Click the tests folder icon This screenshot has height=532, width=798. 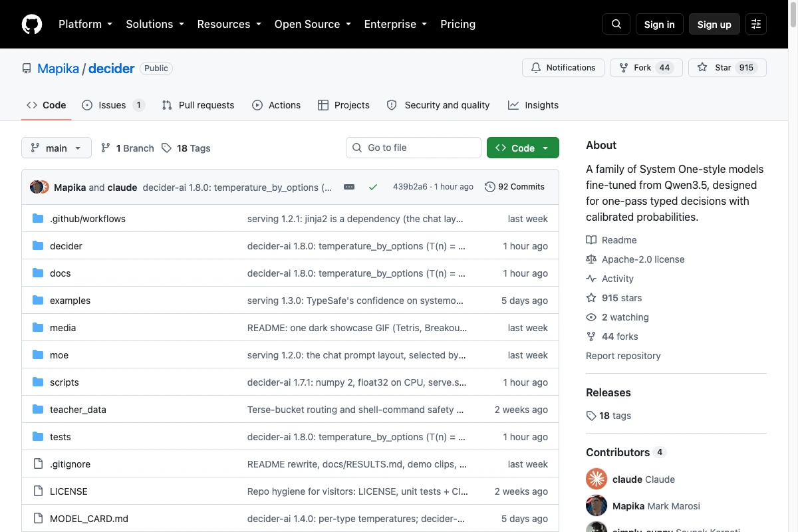(x=38, y=437)
